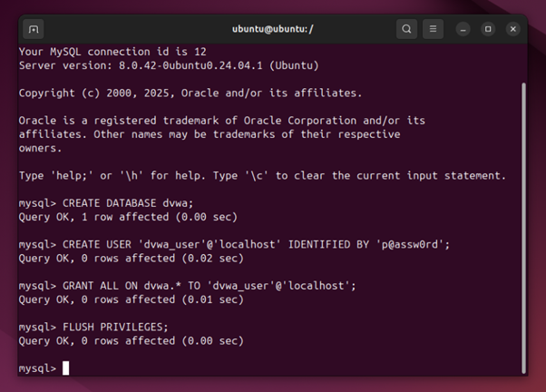This screenshot has height=392, width=546.
Task: Click the Server version 8.0.42 line
Action: pos(169,65)
